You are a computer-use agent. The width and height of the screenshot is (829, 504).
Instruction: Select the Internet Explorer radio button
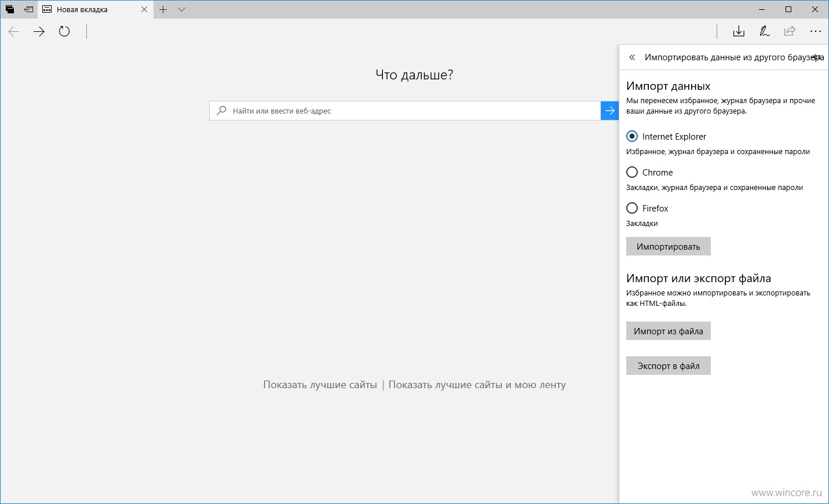pos(632,136)
